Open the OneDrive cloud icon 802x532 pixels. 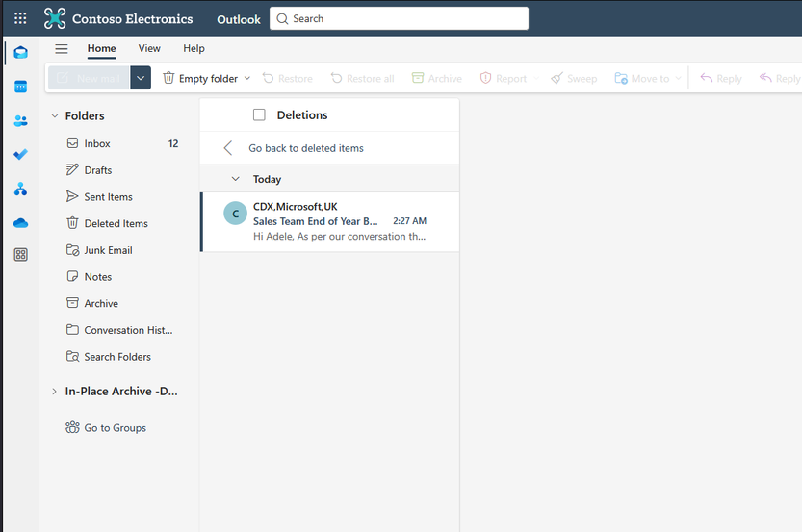point(21,223)
